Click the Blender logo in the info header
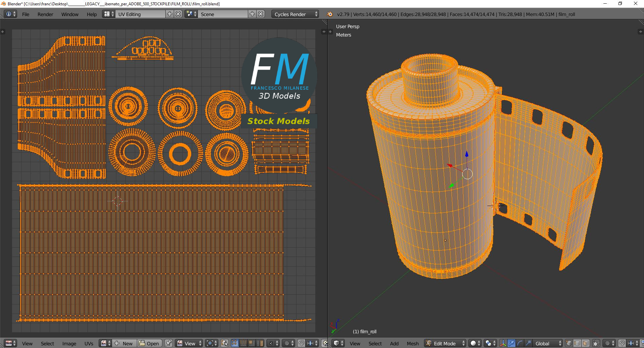The image size is (644, 348). coord(330,14)
